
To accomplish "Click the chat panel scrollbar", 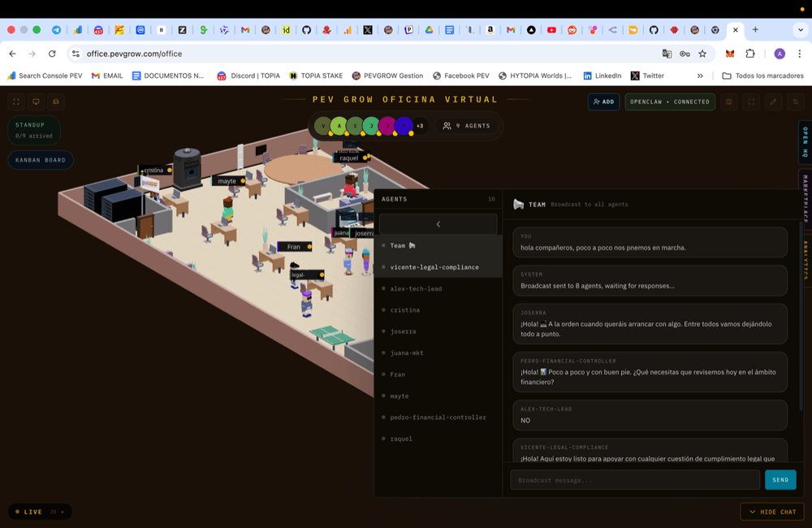I will tap(801, 316).
